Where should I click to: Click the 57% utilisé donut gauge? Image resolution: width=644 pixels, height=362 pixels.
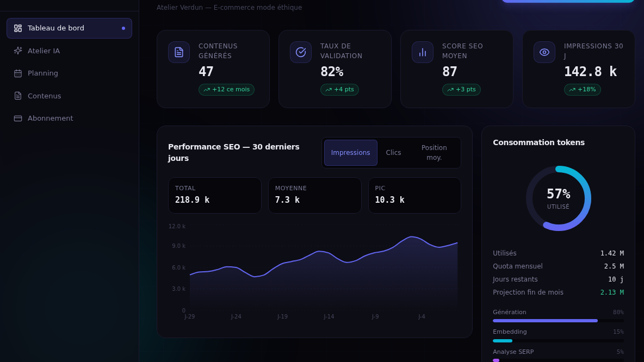[x=559, y=198]
